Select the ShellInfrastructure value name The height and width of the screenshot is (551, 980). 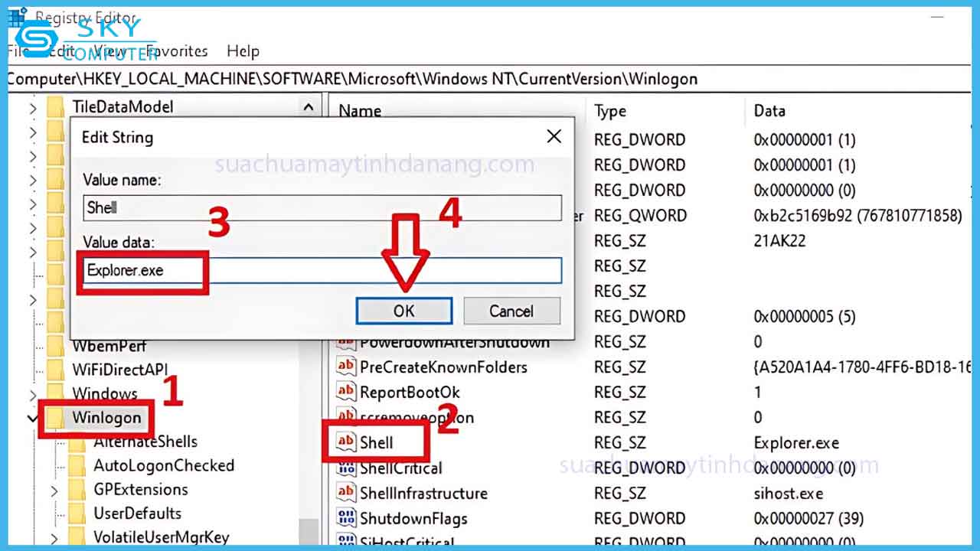coord(423,493)
